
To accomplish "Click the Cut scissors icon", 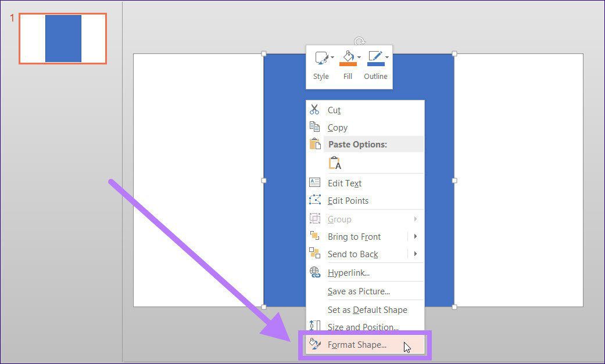I will (314, 110).
